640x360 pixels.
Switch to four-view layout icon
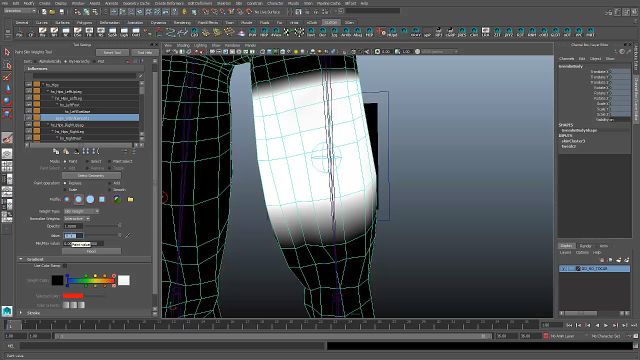click(7, 167)
